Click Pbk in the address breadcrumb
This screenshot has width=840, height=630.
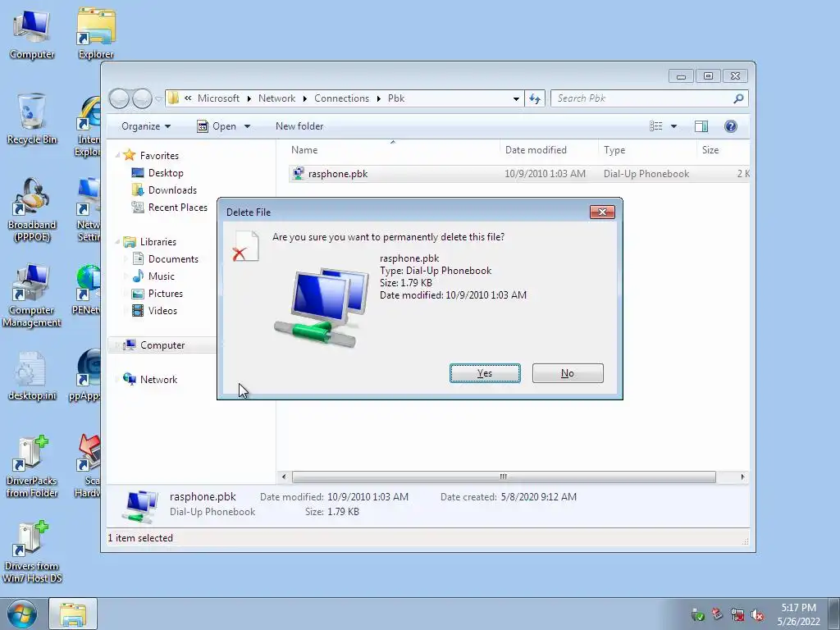tap(396, 98)
